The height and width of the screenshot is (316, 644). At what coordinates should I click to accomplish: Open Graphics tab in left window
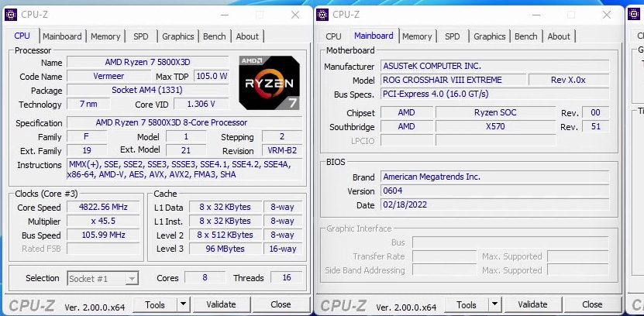177,36
